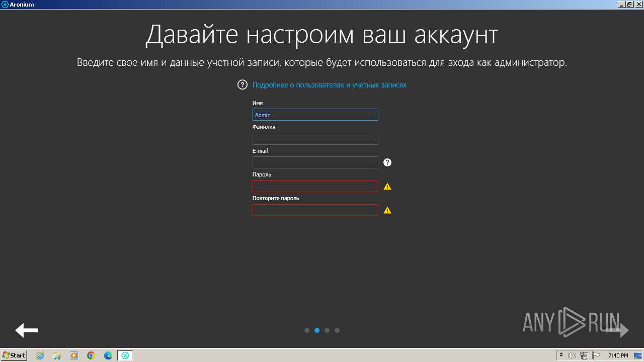
Task: Select the second active step dot
Action: click(317, 330)
